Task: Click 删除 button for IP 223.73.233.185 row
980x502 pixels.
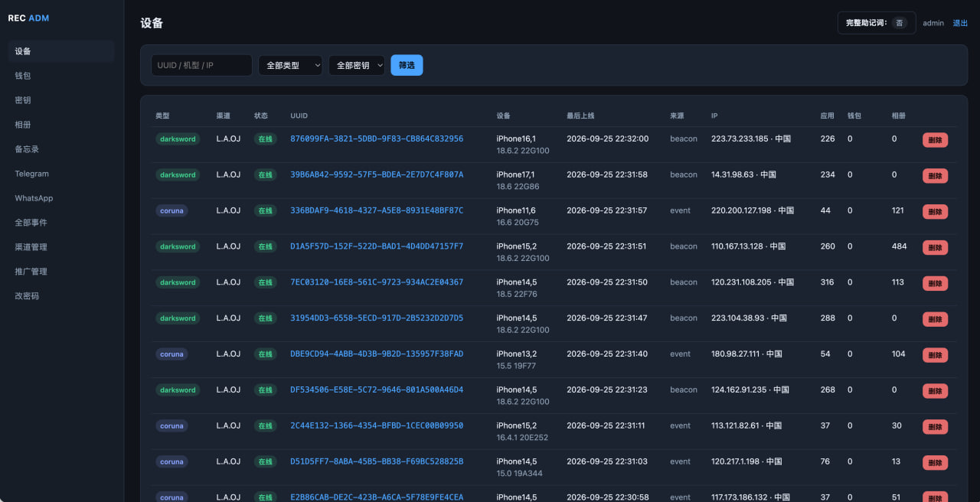Action: tap(935, 140)
